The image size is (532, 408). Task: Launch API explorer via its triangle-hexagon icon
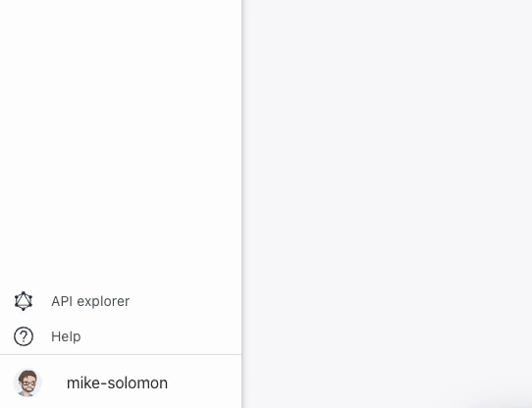tap(24, 301)
